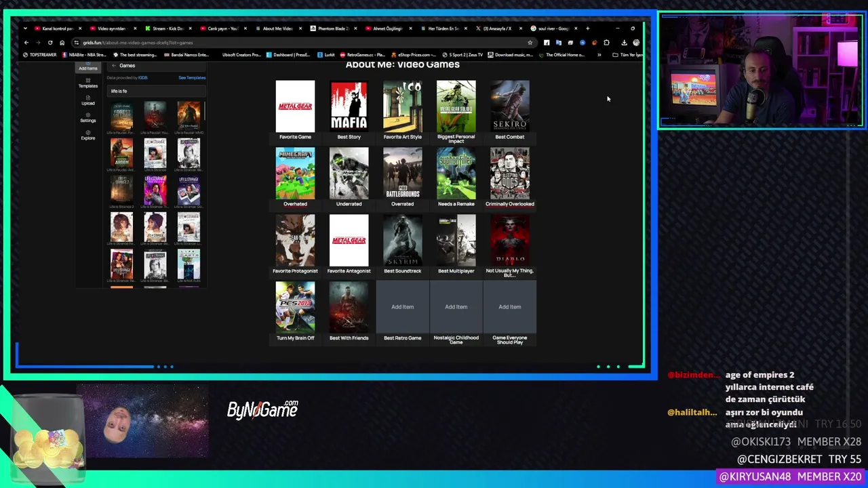Reload the current browser page
The height and width of the screenshot is (488, 868).
[50, 43]
